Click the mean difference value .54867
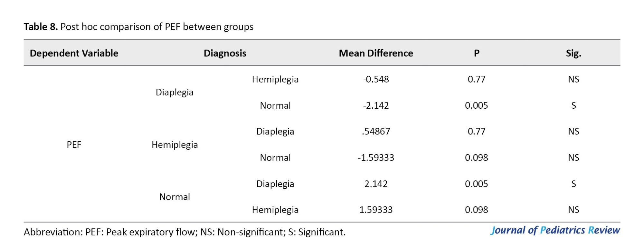 point(376,132)
